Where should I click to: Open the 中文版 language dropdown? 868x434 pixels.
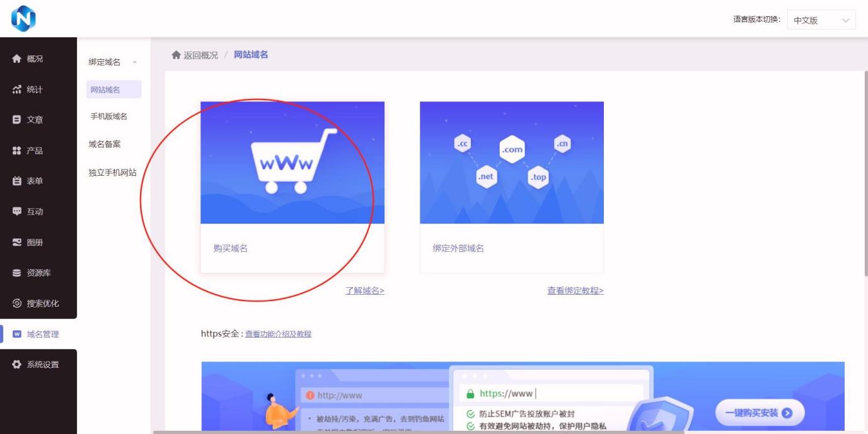821,20
